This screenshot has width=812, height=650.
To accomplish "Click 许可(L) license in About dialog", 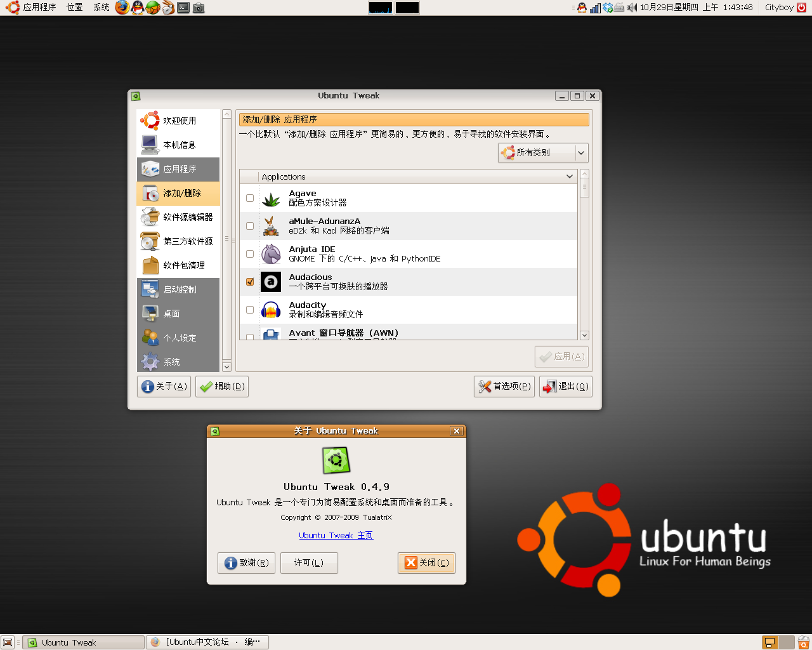I will pos(309,563).
